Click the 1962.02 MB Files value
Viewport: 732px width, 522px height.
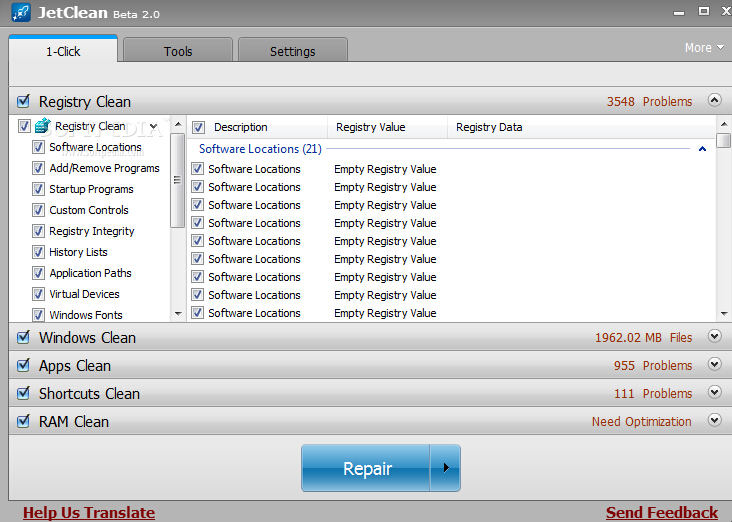pyautogui.click(x=643, y=337)
